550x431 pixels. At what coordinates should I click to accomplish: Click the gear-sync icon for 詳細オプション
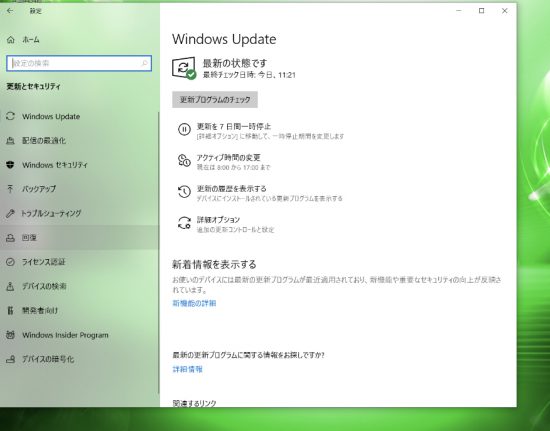(x=184, y=223)
